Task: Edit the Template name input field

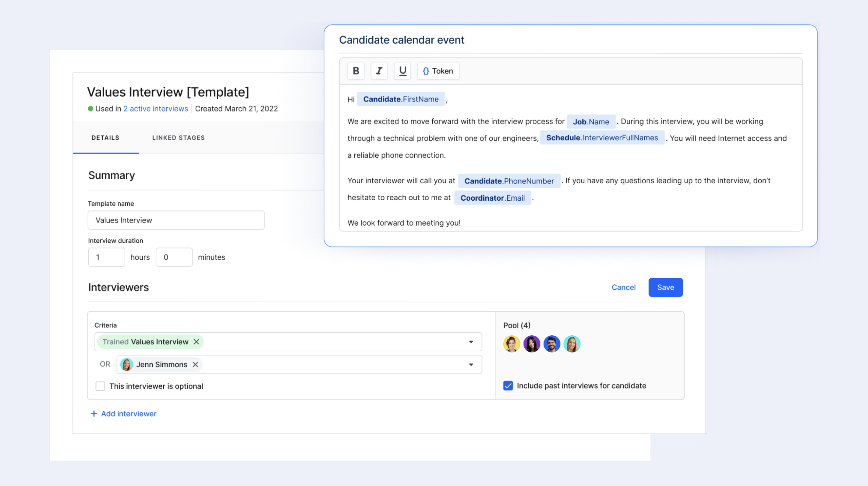Action: [x=176, y=220]
